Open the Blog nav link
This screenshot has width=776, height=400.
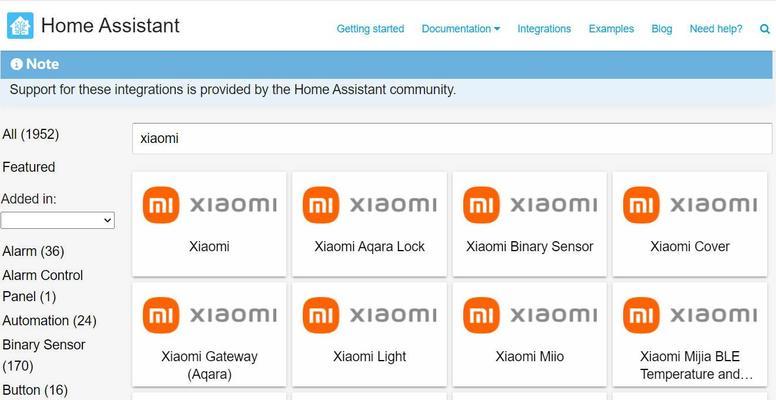pyautogui.click(x=662, y=29)
